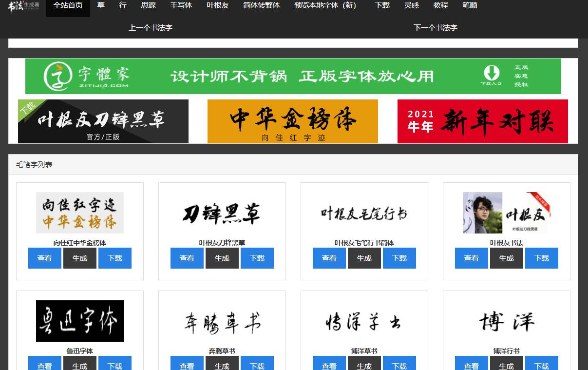Click 查看 under 博洋草书
The width and height of the screenshot is (588, 370).
pos(329,363)
